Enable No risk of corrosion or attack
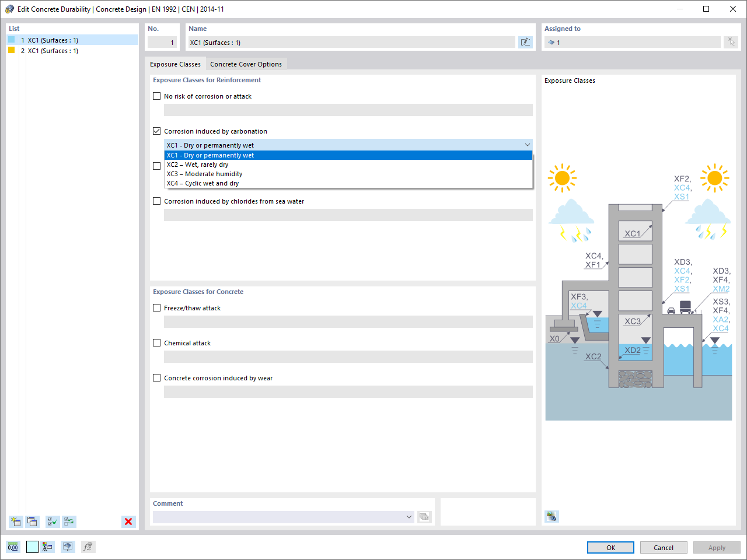 tap(156, 96)
